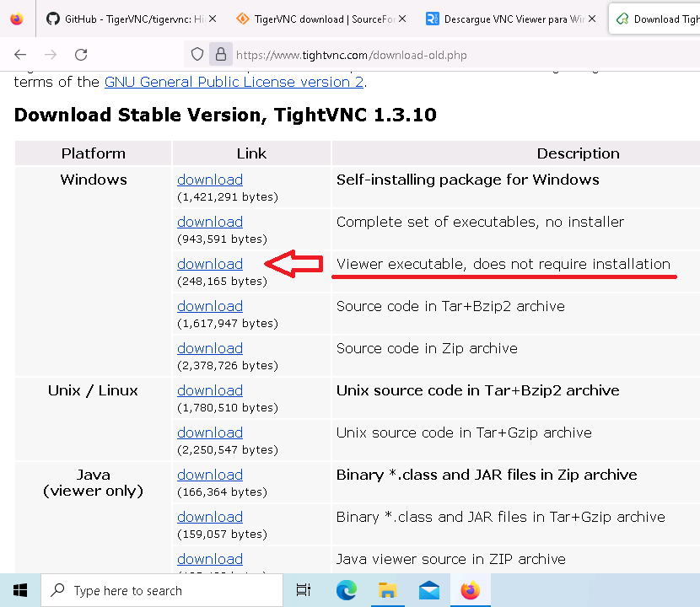Click the '(2,250,547 bytes)' size text
The image size is (700, 607).
228,450
